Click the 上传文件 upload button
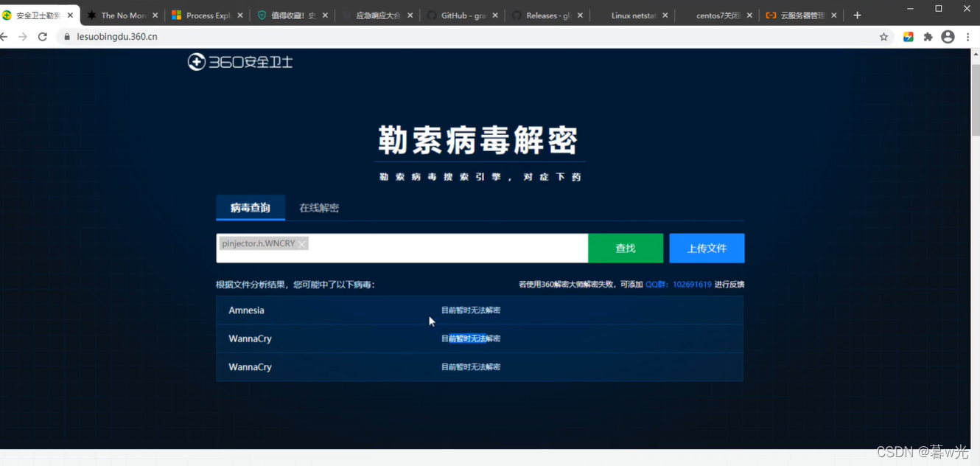The height and width of the screenshot is (466, 980). 706,248
